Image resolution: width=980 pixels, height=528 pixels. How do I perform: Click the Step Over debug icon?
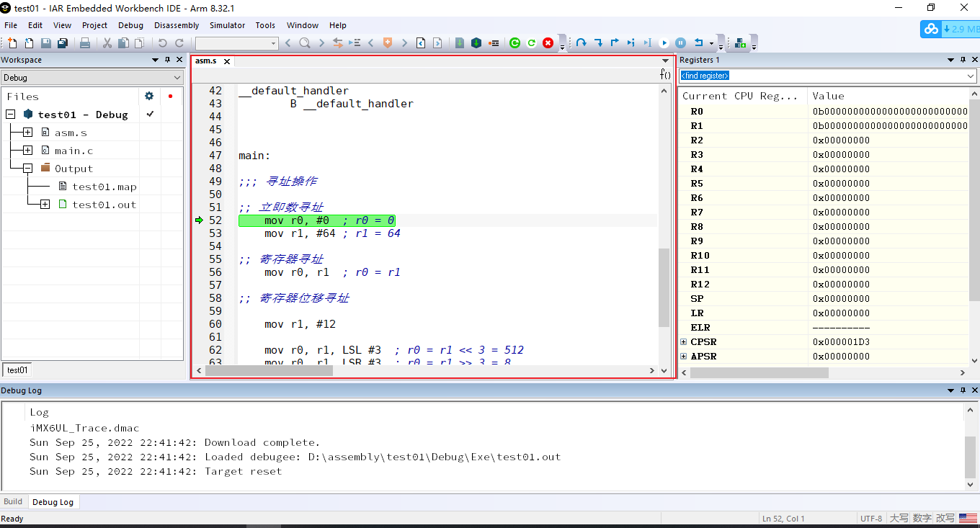(582, 42)
